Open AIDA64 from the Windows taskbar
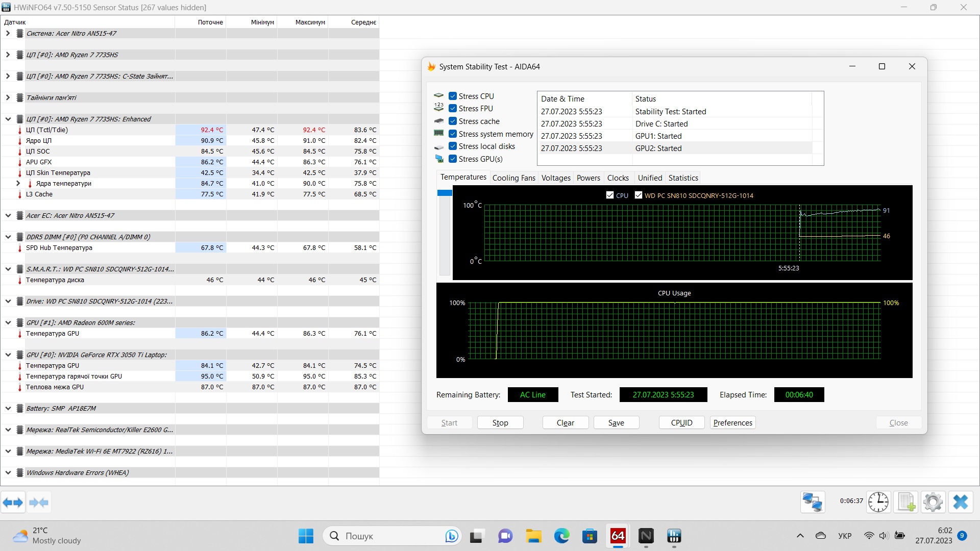 (618, 536)
